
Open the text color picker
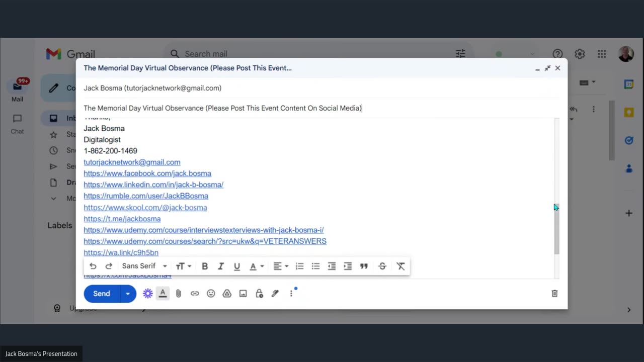tap(257, 266)
